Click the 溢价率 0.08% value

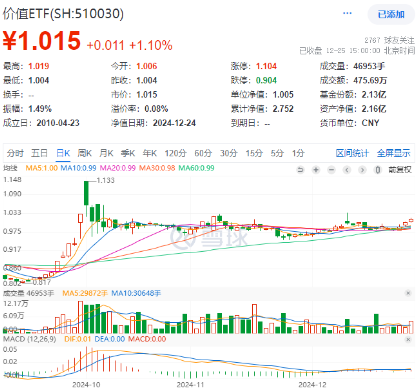pos(156,109)
